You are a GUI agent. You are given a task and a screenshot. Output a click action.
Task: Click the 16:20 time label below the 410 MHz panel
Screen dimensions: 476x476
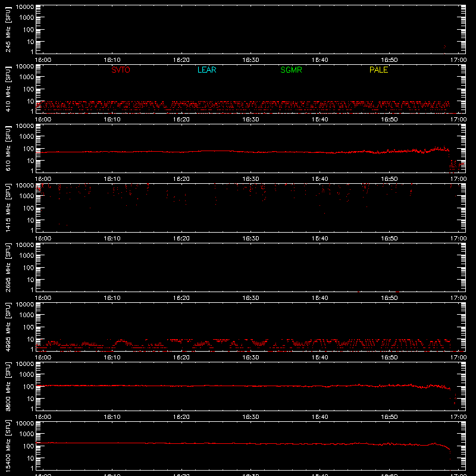181,120
